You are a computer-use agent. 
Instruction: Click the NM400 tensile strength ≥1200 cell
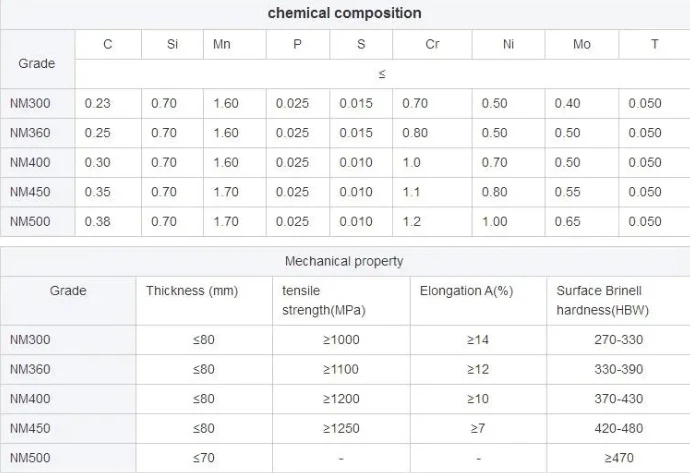click(x=341, y=399)
